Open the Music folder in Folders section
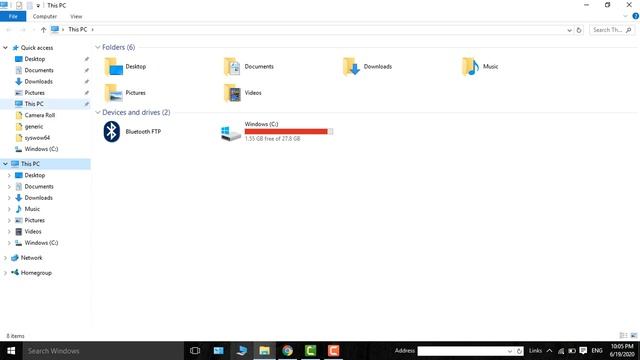Screen dimensions: 640x360 [x=480, y=67]
